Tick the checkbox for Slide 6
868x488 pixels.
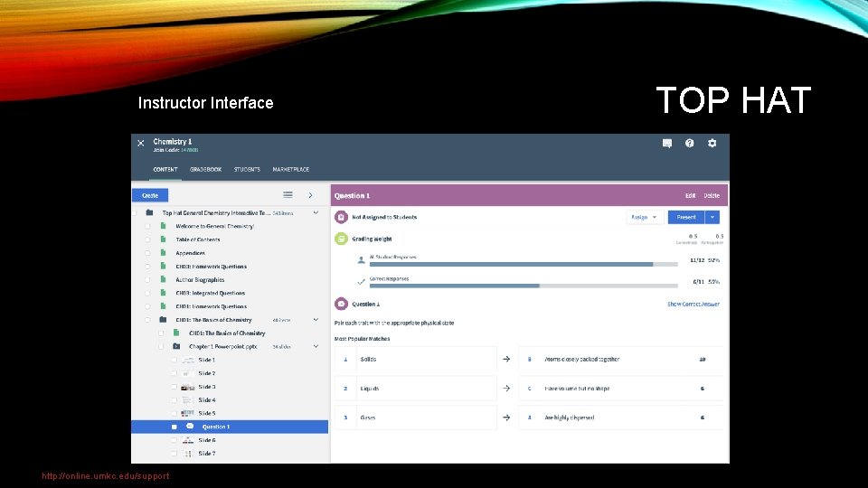click(174, 440)
